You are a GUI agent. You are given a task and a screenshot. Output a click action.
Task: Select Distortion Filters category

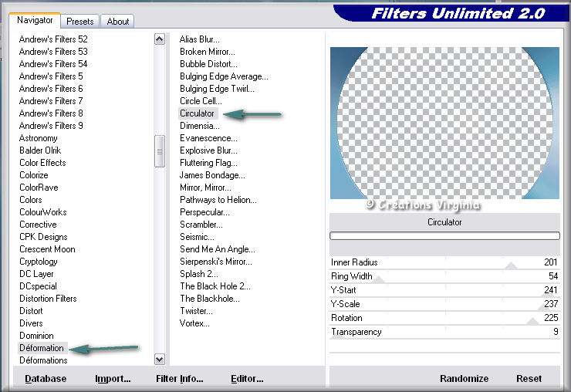point(48,299)
